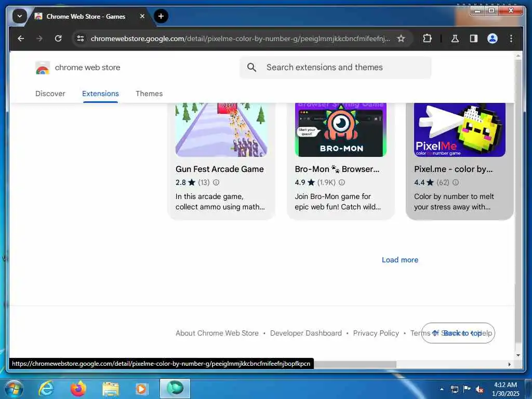Click the address bar URL
Image resolution: width=532 pixels, height=399 pixels.
coord(240,38)
